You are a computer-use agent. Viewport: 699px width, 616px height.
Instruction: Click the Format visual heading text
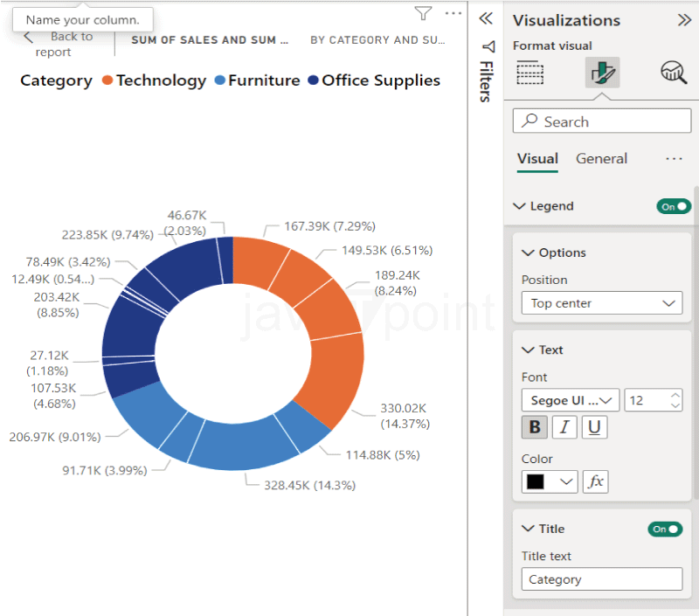pyautogui.click(x=552, y=45)
